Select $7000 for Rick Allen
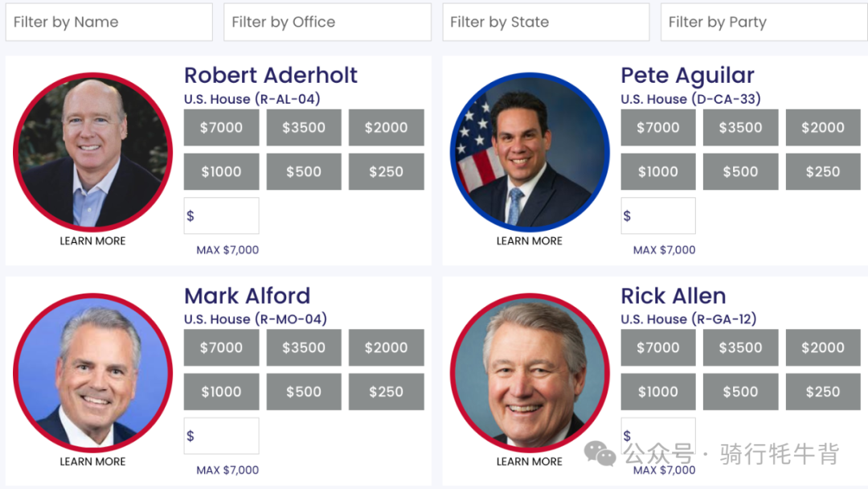Screen dimensions: 868x489 658,347
